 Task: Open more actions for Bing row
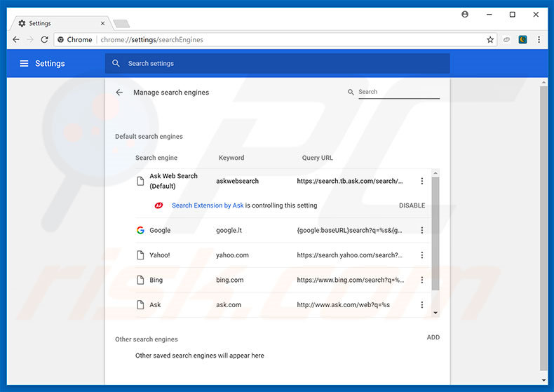click(x=422, y=280)
